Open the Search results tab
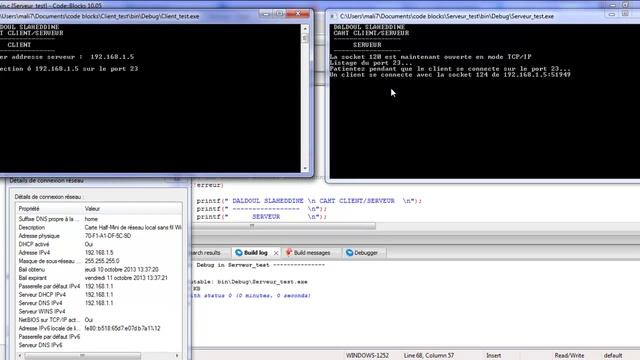640x360 pixels. click(206, 253)
